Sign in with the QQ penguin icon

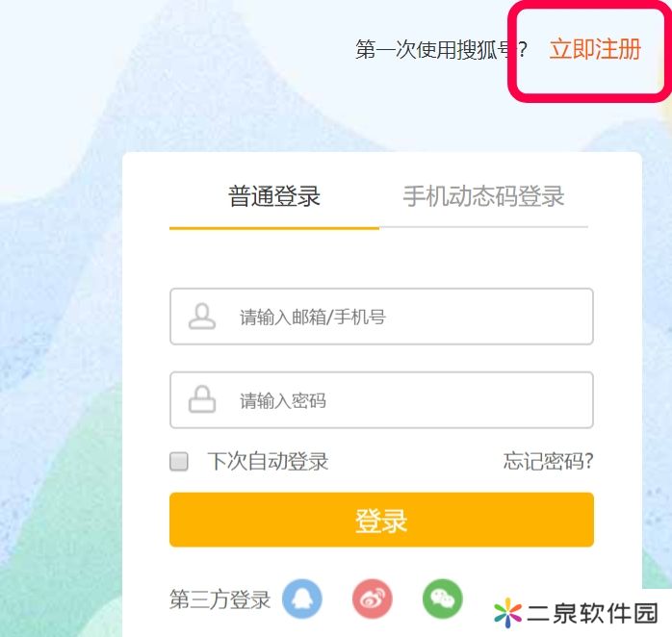(x=302, y=599)
